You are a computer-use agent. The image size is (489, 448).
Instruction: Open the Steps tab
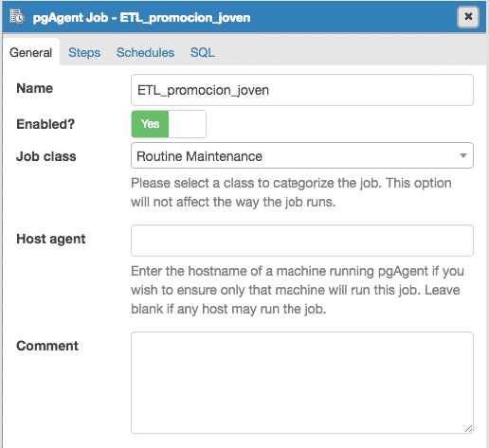click(x=84, y=52)
